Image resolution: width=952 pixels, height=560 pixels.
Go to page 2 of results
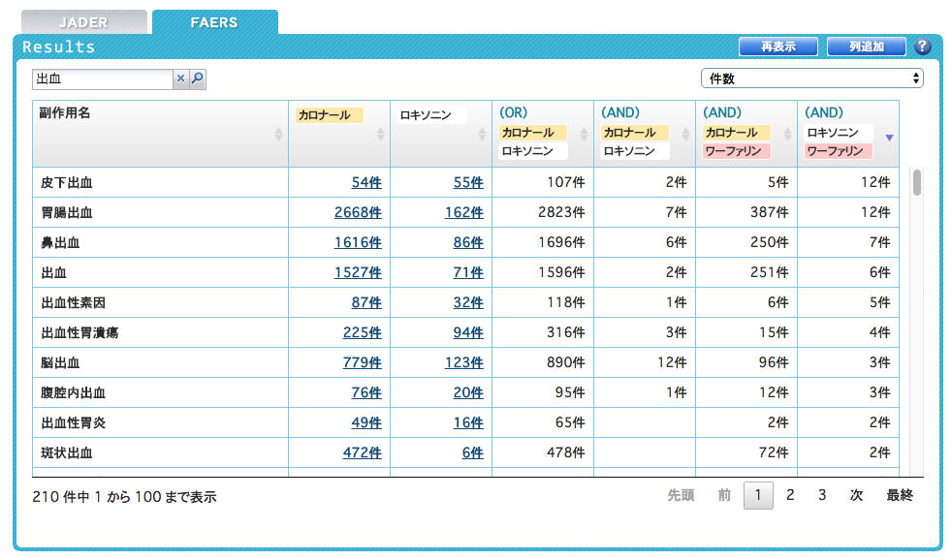[790, 495]
